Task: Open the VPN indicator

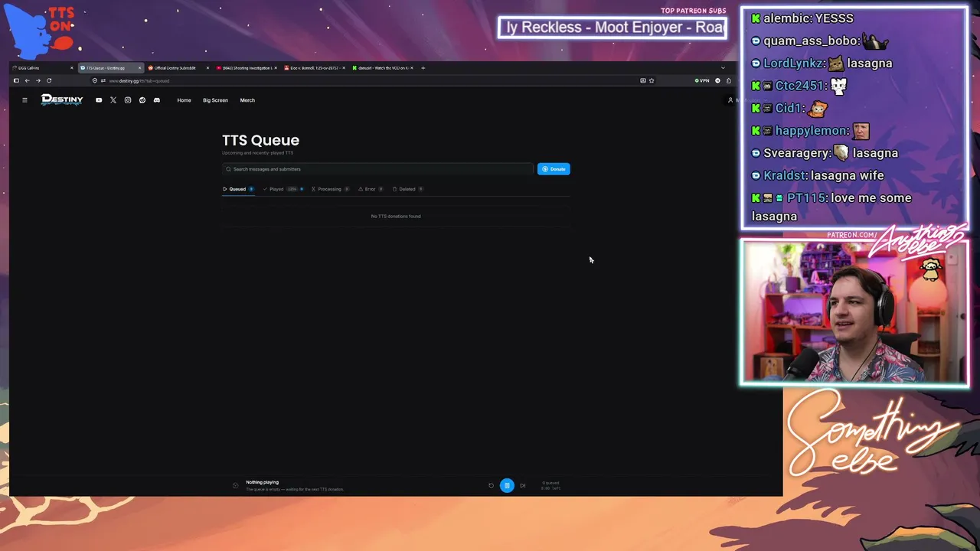Action: [x=702, y=80]
